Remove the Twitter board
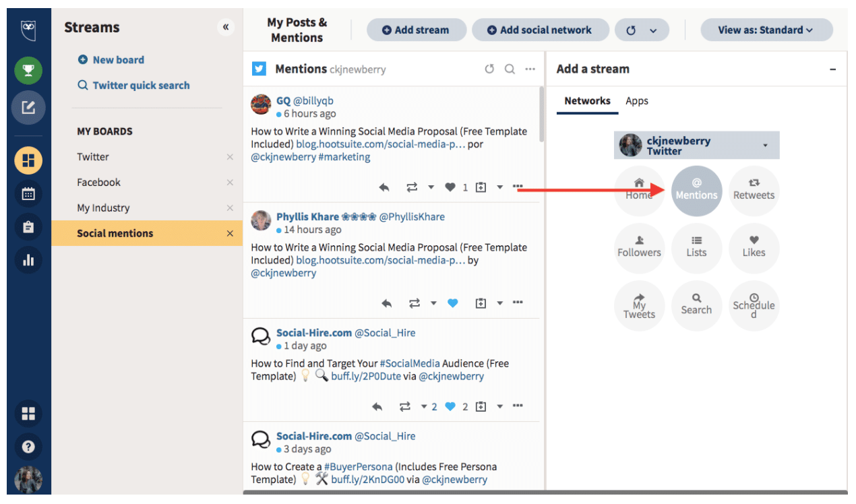Screen dimensions: 856x504 coord(230,157)
